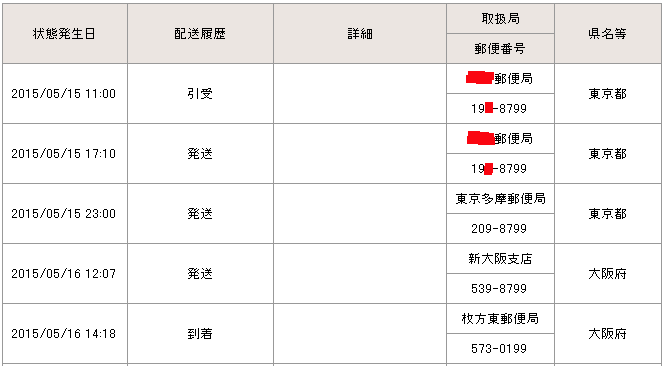
Task: Click the 2015/05/15 11:00 date cell
Action: 65,94
